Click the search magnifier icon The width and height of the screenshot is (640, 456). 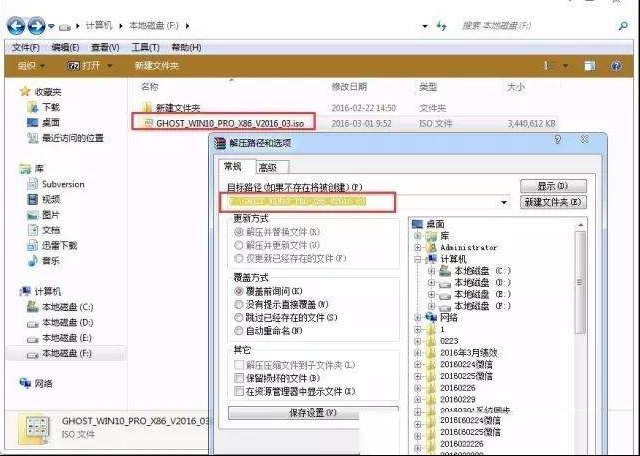tap(623, 26)
